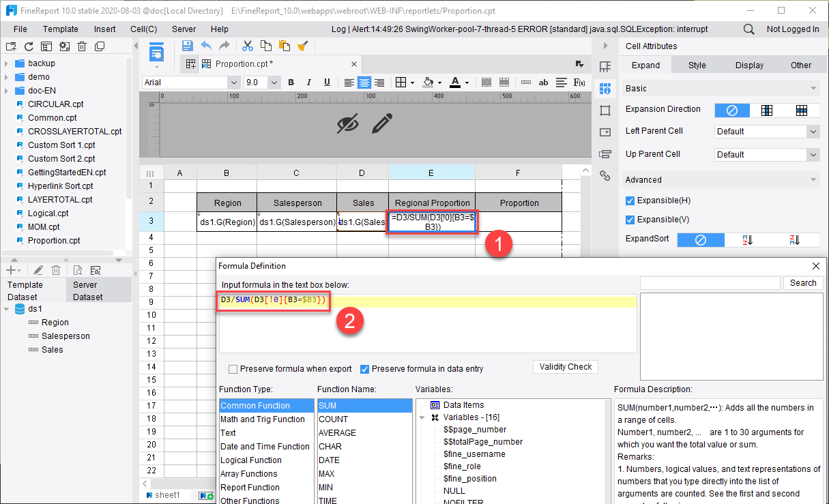Enable Preserve formula when export
Image resolution: width=829 pixels, height=504 pixels.
(x=233, y=369)
